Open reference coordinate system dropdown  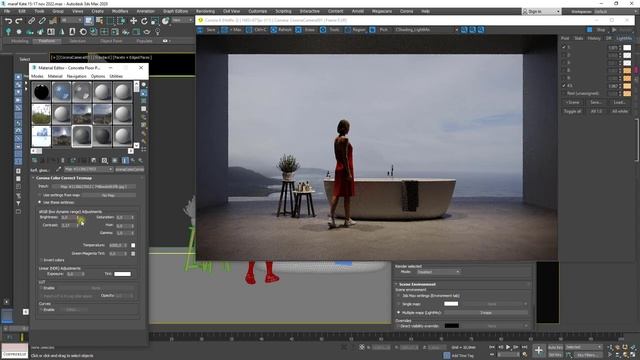click(182, 20)
